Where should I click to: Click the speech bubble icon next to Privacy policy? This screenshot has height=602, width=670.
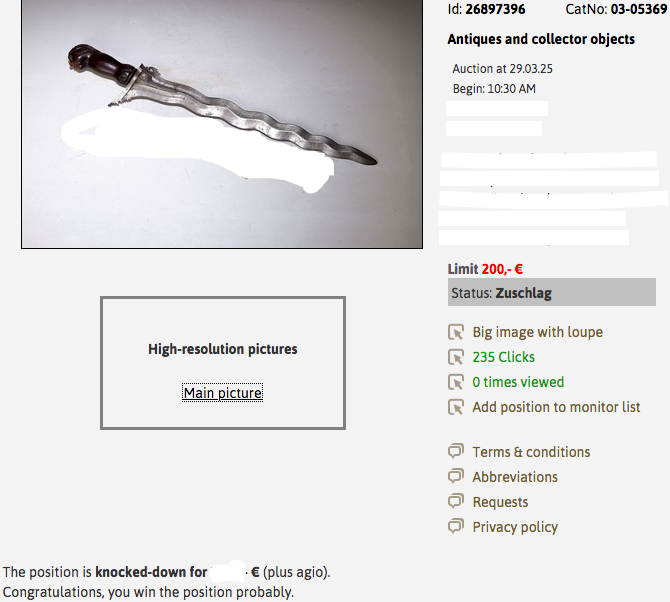point(456,526)
